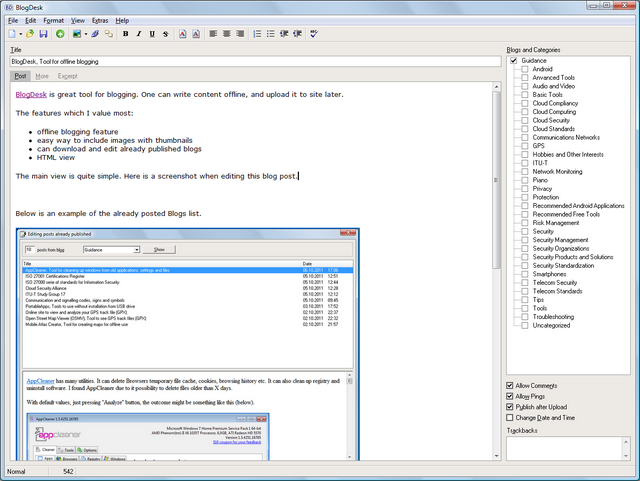This screenshot has height=481, width=640.
Task: Open the New post dropdown arrow
Action: coord(20,34)
